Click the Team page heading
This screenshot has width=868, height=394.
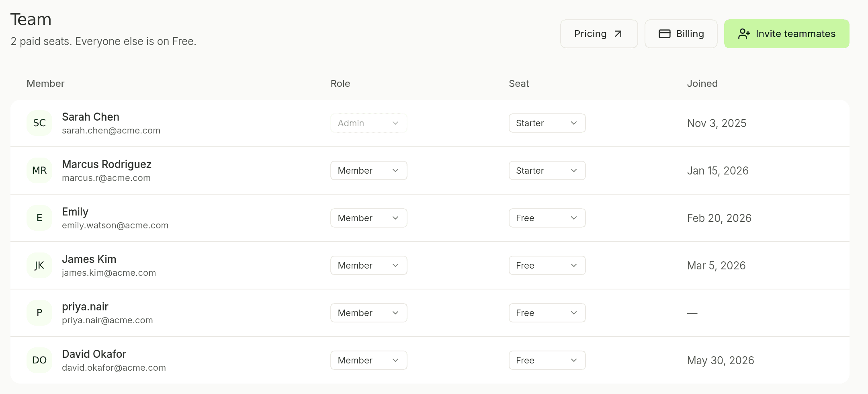coord(31,19)
